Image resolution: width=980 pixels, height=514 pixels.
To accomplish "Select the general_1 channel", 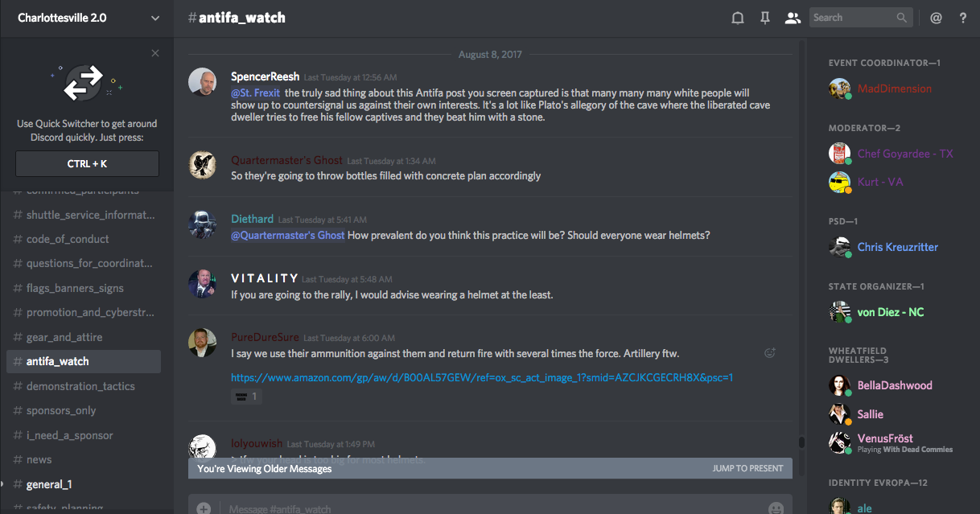I will 49,484.
